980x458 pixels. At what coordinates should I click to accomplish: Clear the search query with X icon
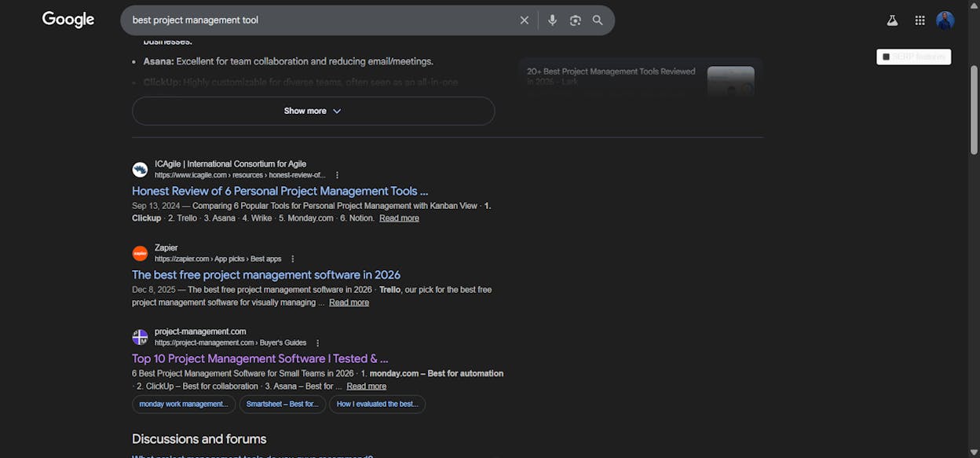click(525, 20)
